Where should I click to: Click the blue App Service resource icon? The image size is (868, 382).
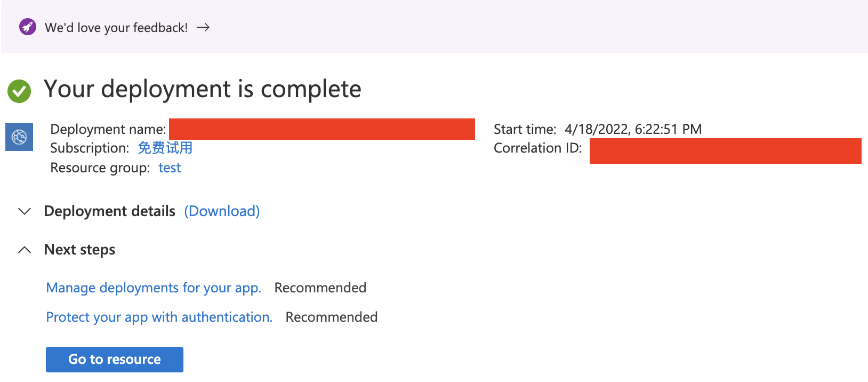point(19,137)
